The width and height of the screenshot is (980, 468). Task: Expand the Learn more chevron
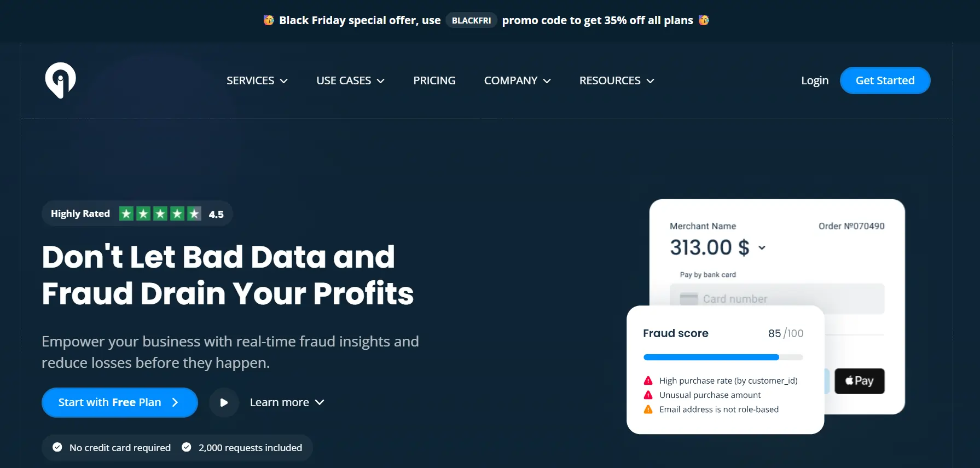point(320,402)
